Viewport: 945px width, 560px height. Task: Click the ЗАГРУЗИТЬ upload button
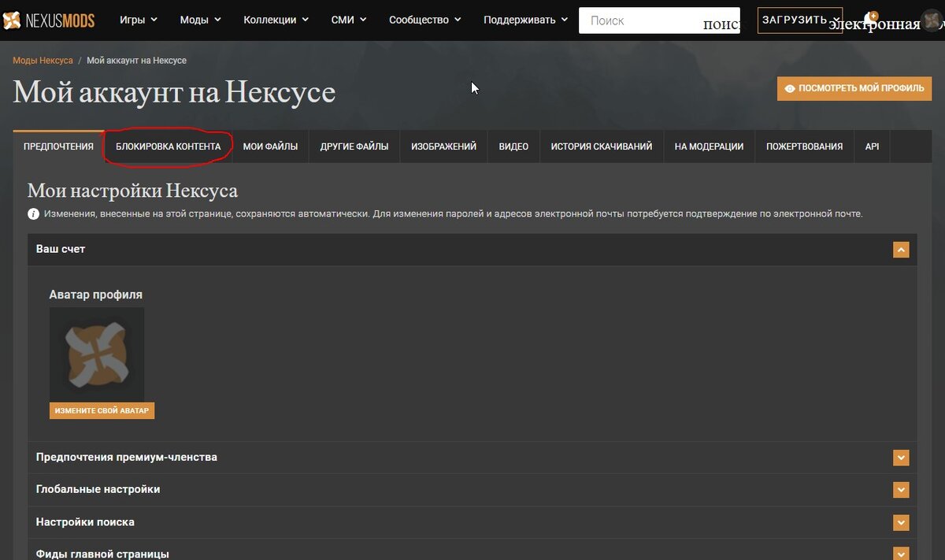coord(800,20)
